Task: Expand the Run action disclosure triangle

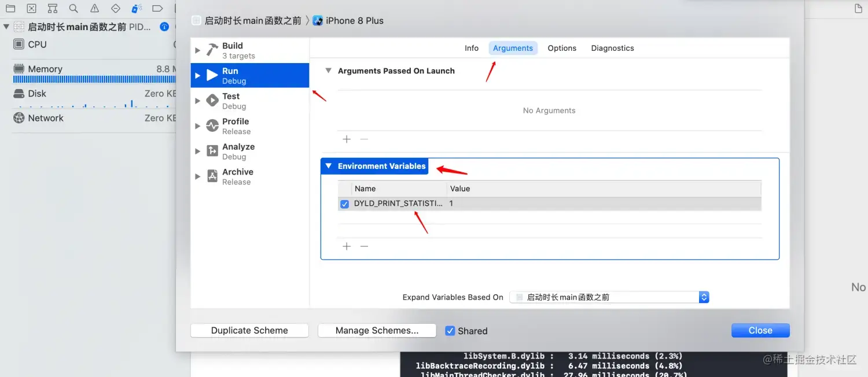Action: 197,76
